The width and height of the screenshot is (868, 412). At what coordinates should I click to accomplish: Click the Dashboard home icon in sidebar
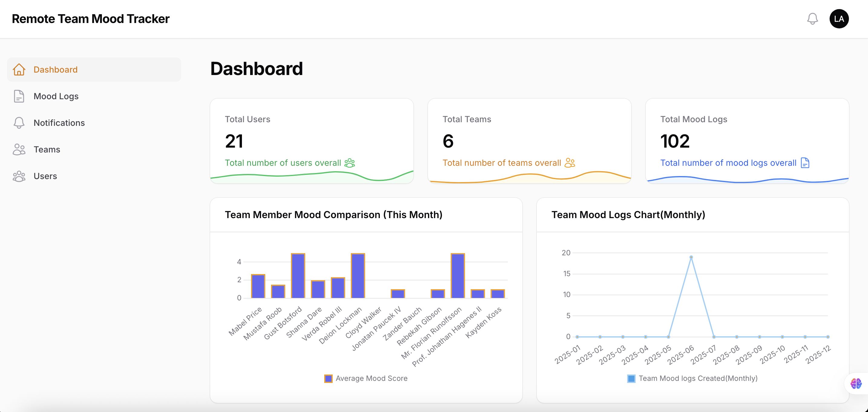(19, 70)
